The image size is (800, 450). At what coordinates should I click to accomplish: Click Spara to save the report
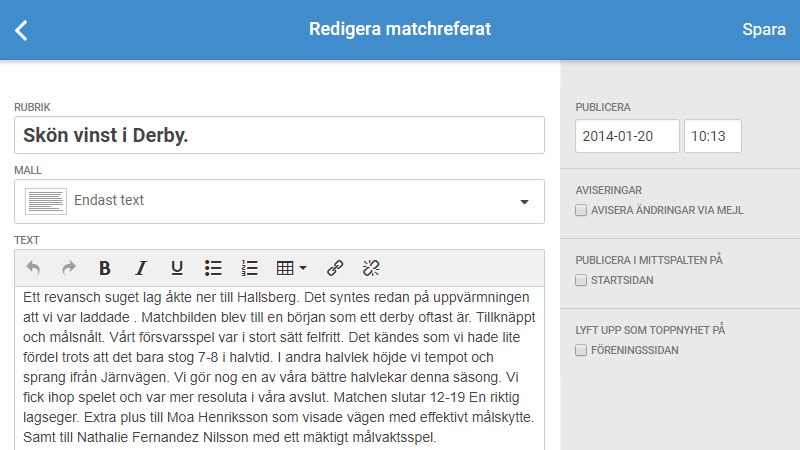point(763,30)
